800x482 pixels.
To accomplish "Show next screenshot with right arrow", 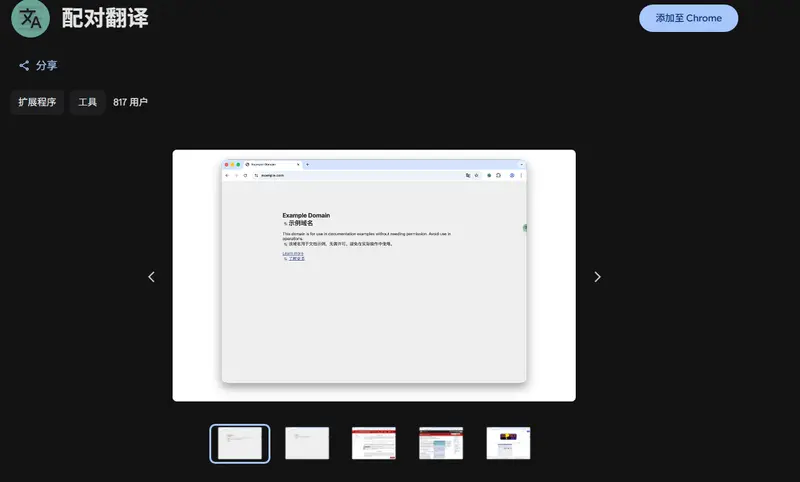I will click(597, 276).
